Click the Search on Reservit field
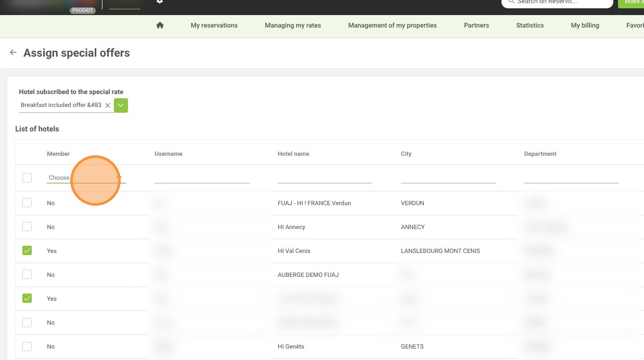 click(x=557, y=3)
